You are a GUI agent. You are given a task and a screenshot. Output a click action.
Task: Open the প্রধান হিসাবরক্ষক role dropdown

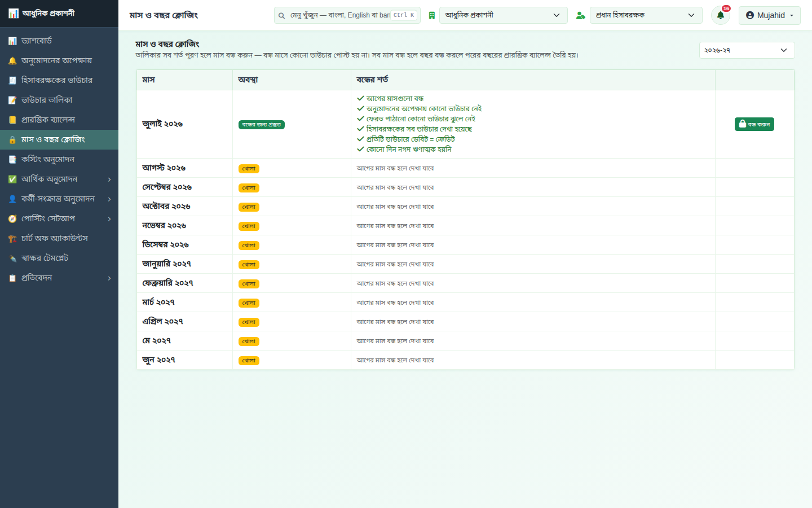[x=646, y=15]
